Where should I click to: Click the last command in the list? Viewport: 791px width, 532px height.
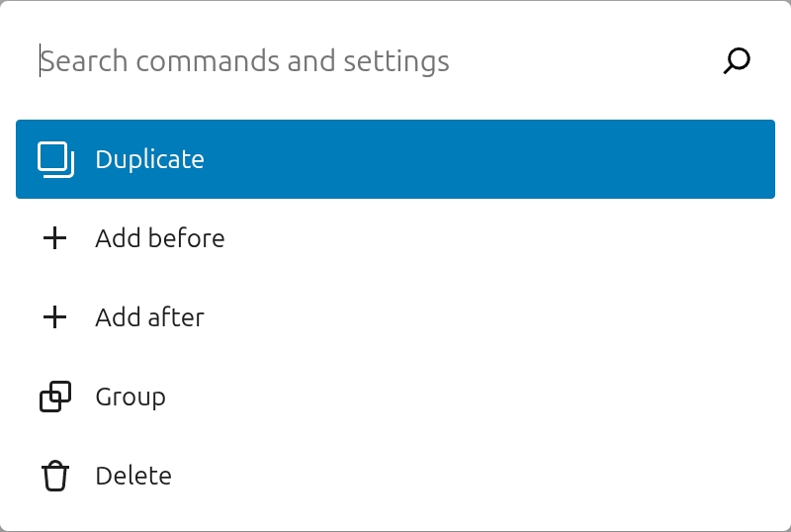pyautogui.click(x=395, y=476)
